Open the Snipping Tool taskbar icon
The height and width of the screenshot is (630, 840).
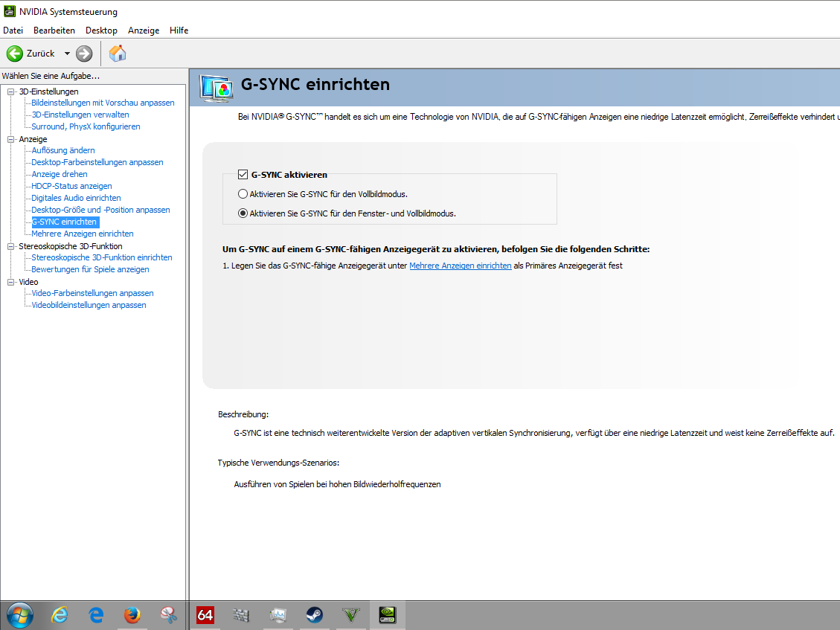(169, 615)
